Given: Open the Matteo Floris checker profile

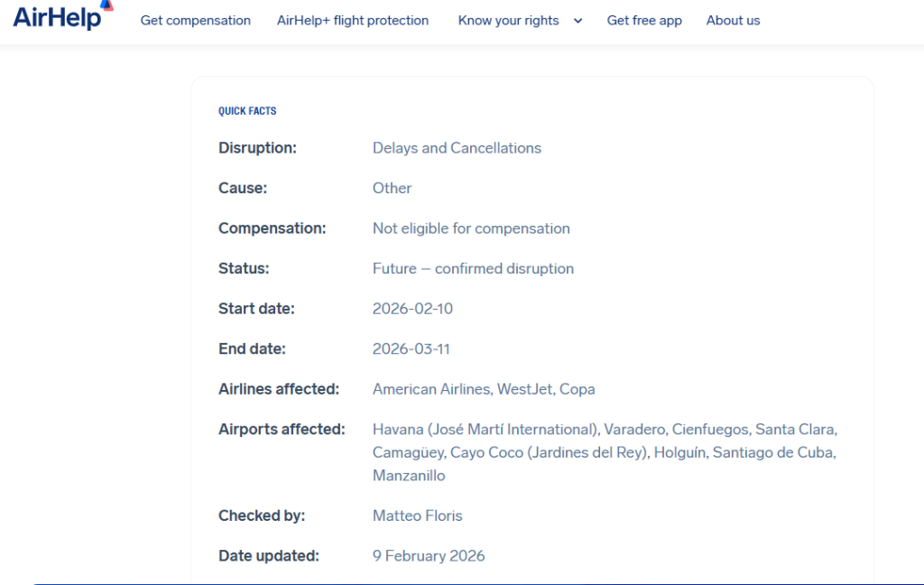Looking at the screenshot, I should pos(417,515).
